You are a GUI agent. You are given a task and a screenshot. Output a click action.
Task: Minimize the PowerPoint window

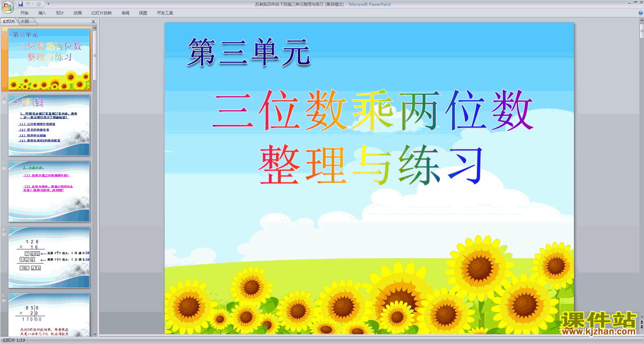(629, 3)
